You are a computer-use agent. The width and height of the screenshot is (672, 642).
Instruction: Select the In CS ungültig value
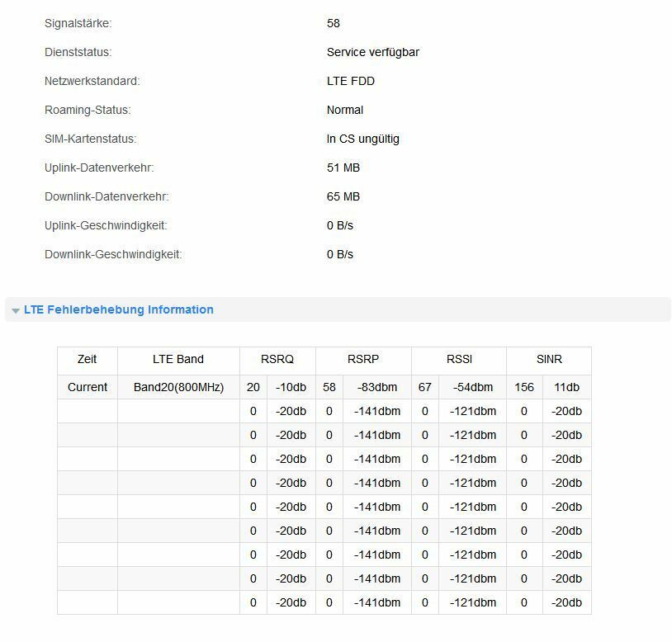pyautogui.click(x=363, y=139)
